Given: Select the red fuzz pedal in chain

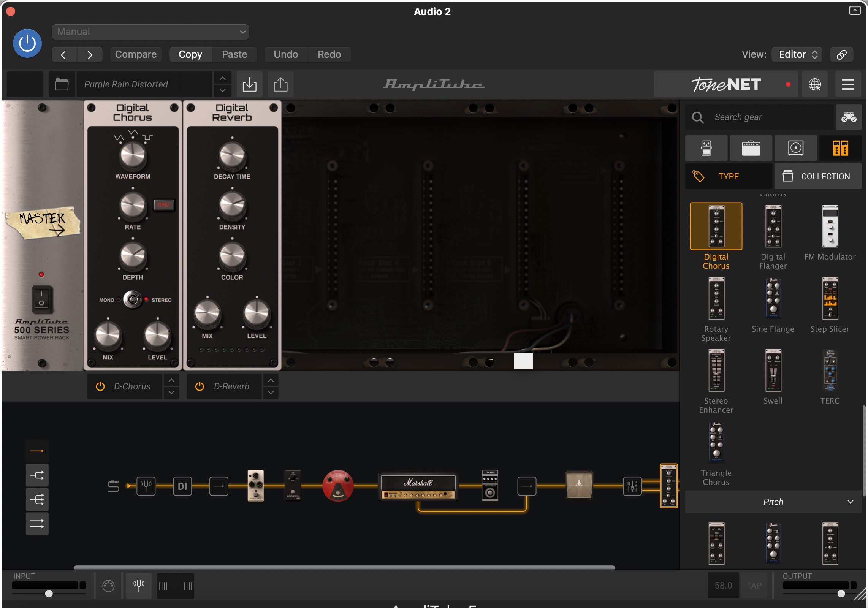Looking at the screenshot, I should [x=337, y=486].
